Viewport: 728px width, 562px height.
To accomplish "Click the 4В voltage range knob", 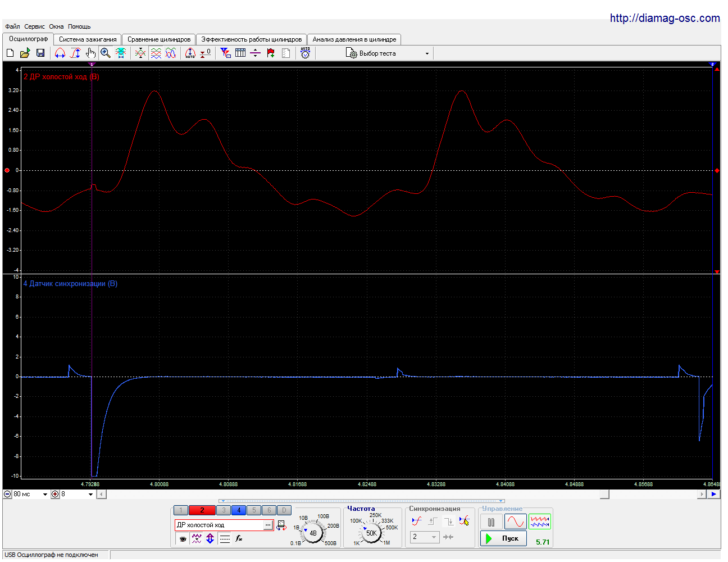I will [313, 532].
